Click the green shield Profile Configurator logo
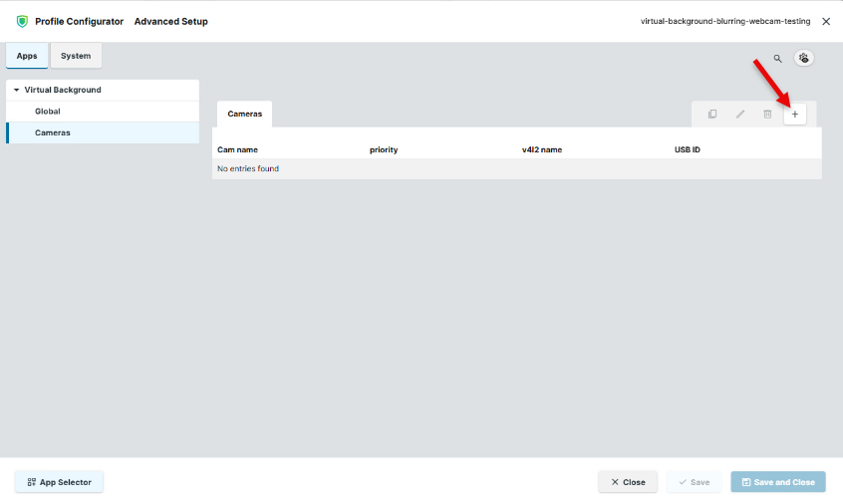 tap(22, 21)
